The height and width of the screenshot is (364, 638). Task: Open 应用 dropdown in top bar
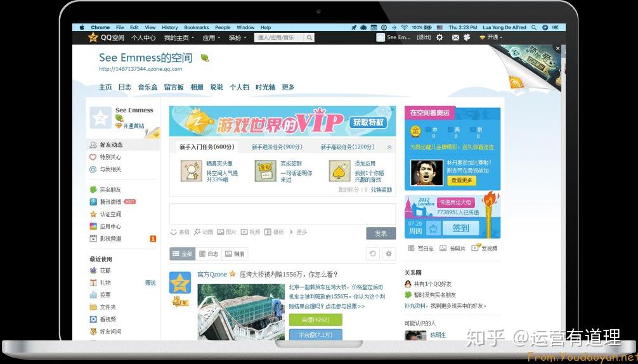[211, 37]
